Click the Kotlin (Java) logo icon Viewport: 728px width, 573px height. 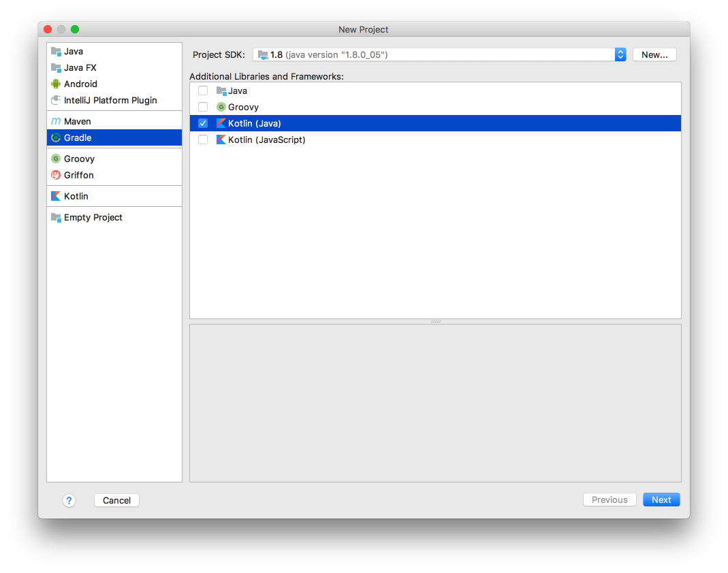(221, 123)
